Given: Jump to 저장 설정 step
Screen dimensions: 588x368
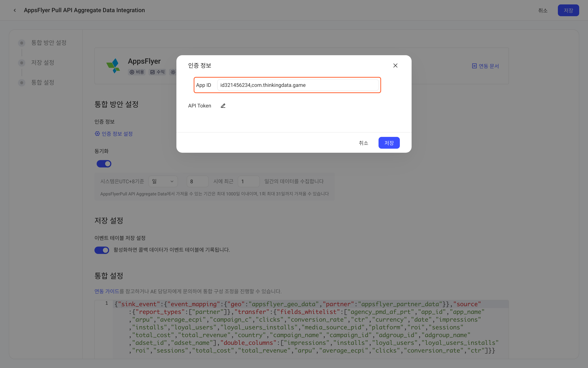Looking at the screenshot, I should [x=42, y=63].
